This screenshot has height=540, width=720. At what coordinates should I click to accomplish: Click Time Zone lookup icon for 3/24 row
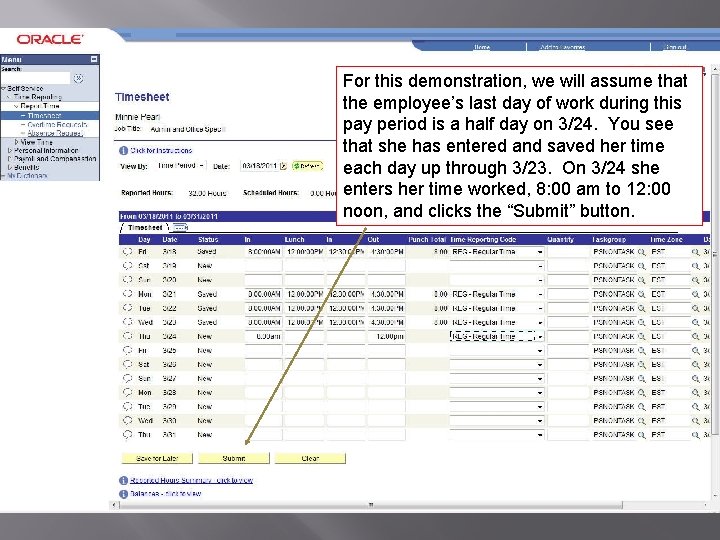pos(696,336)
